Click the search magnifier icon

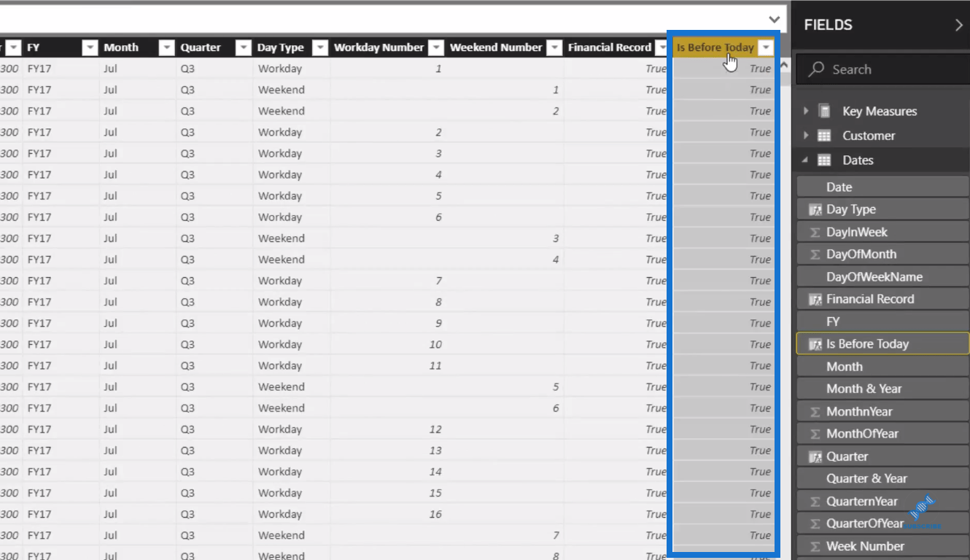(x=817, y=69)
